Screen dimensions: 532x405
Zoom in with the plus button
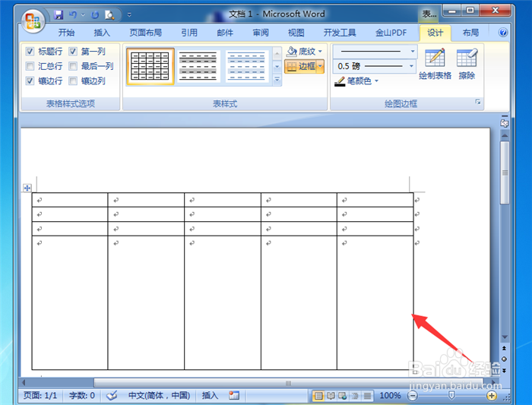(492, 396)
